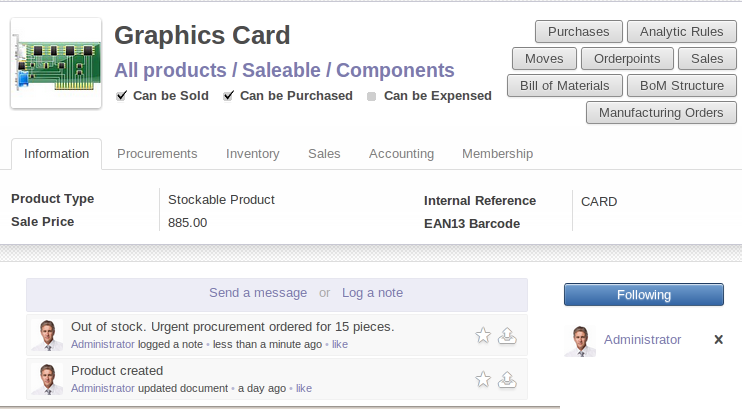Remove Administrator from followers
Screen dimensions: 742x409
point(718,340)
